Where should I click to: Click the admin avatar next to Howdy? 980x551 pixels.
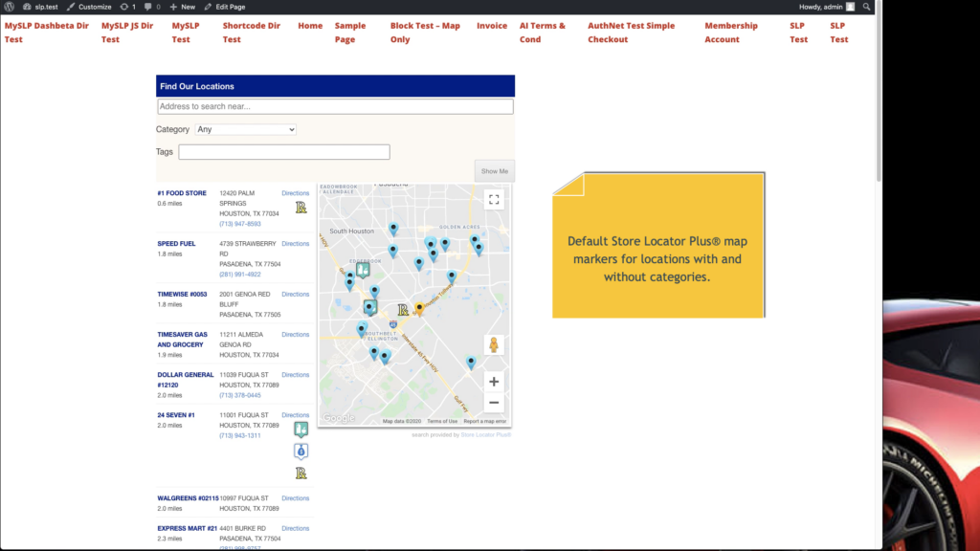(850, 7)
